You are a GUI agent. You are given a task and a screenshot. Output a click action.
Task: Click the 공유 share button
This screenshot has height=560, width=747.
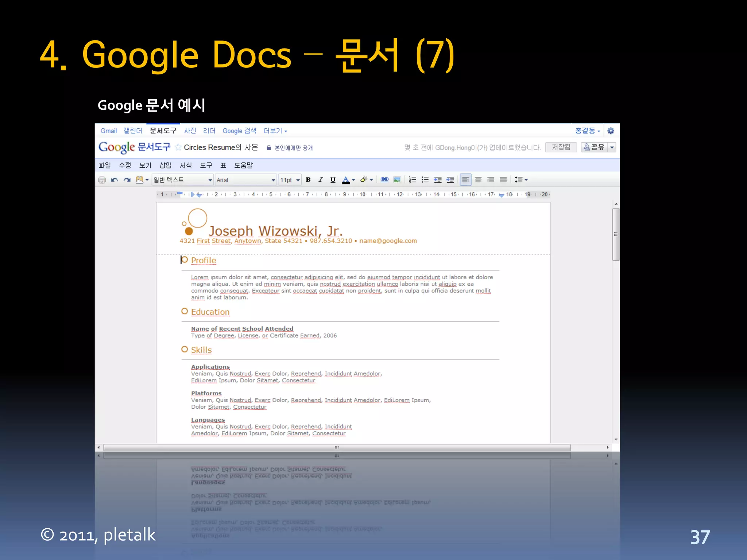click(x=594, y=147)
